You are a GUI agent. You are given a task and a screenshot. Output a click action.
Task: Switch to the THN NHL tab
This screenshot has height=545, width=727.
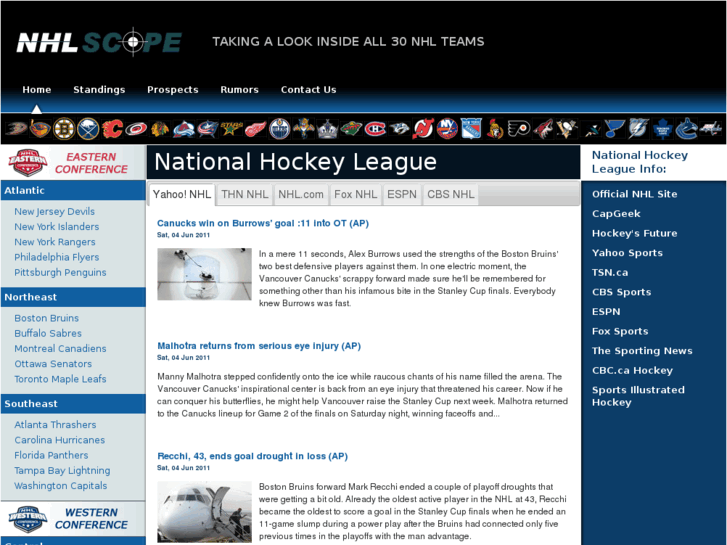click(245, 194)
